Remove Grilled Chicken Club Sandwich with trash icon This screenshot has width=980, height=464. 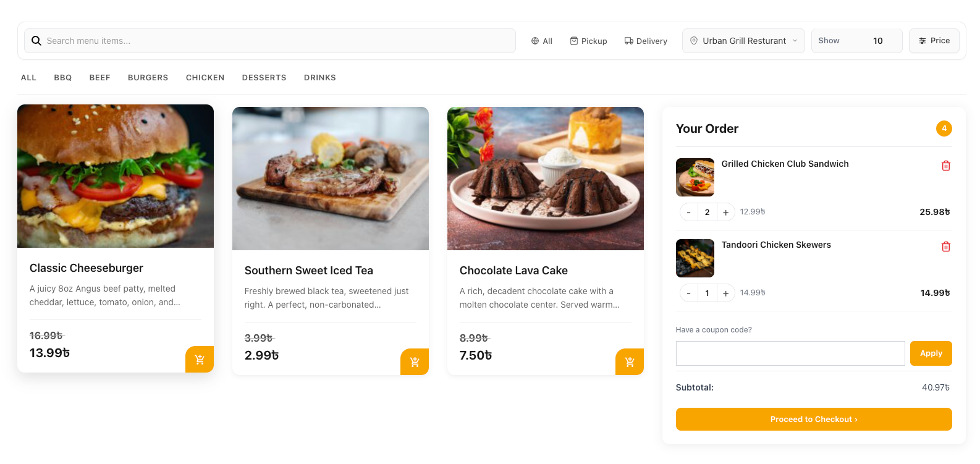pos(945,165)
